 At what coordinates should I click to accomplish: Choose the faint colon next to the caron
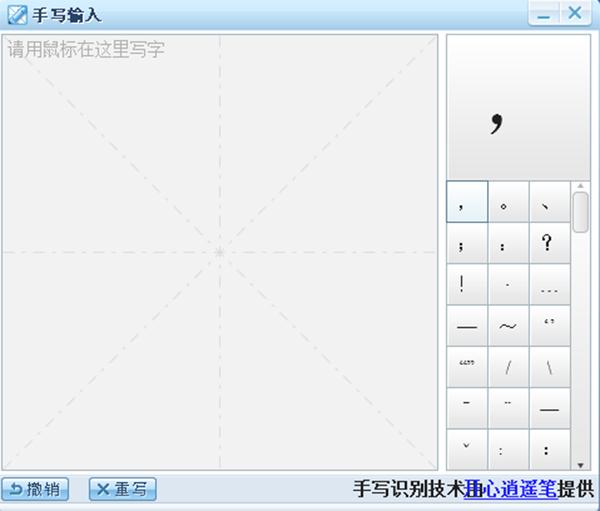509,450
